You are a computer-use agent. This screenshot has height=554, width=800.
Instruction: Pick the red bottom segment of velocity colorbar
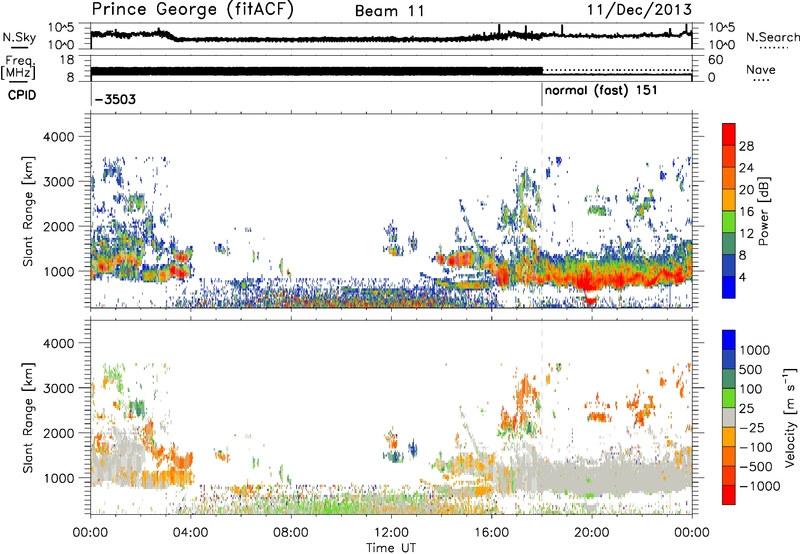pos(729,495)
